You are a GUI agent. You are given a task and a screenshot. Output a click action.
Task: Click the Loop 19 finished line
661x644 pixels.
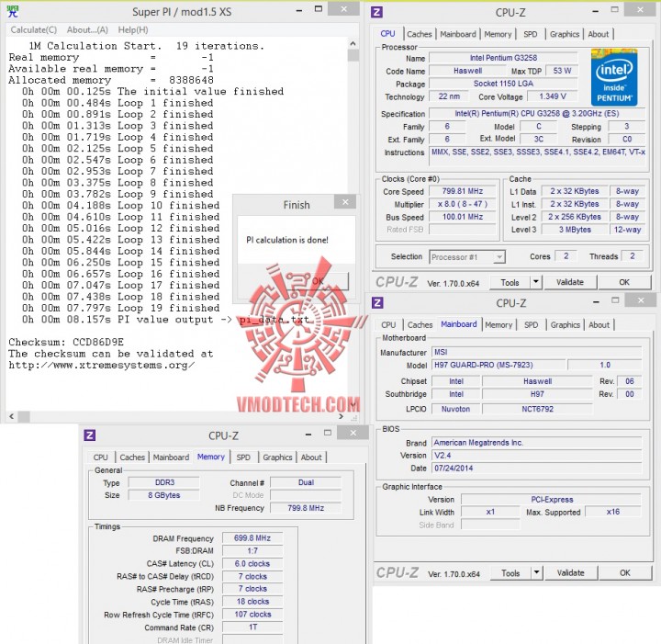tap(120, 308)
